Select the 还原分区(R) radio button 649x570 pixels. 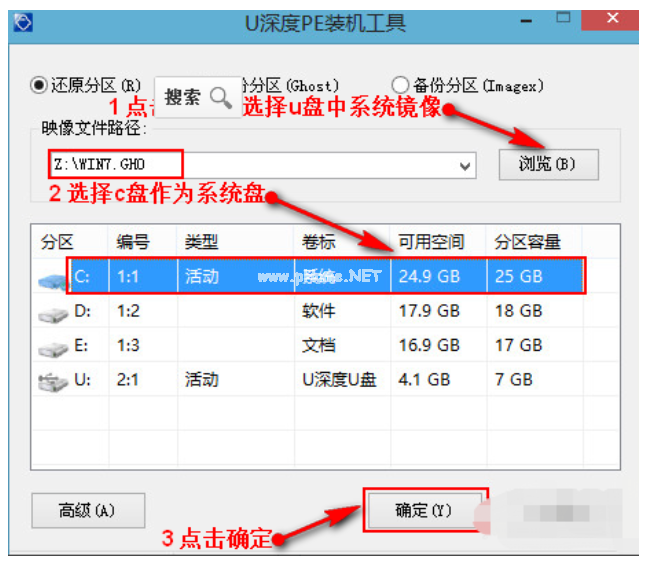coord(40,85)
